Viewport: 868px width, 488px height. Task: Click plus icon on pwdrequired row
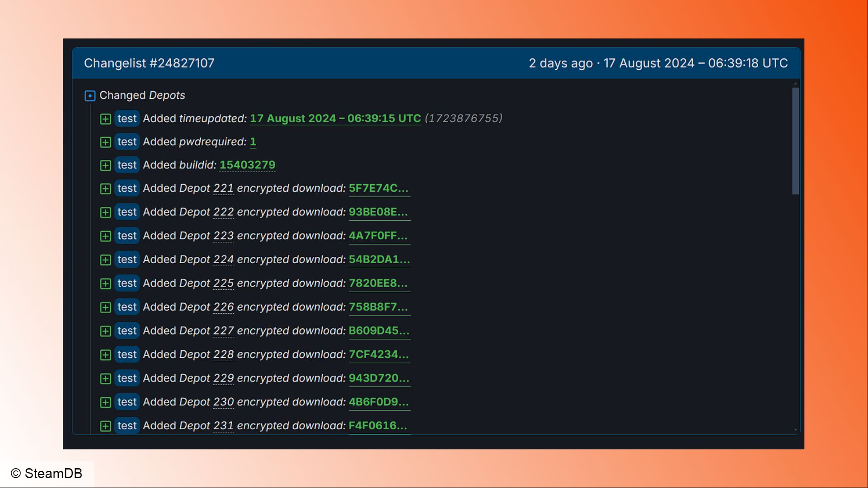(x=105, y=142)
